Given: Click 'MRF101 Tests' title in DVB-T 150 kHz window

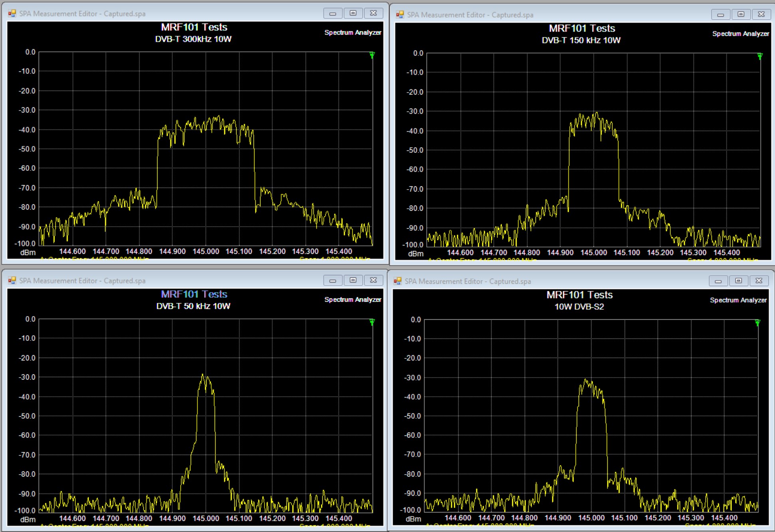Looking at the screenshot, I should point(582,28).
